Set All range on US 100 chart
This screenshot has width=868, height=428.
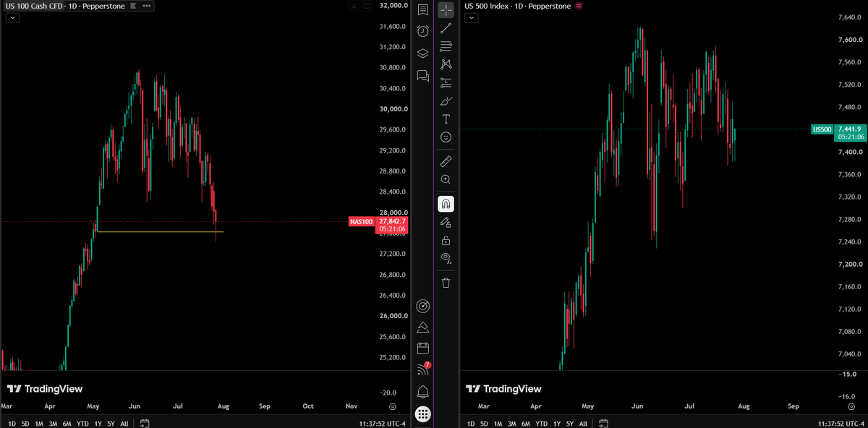[x=124, y=423]
